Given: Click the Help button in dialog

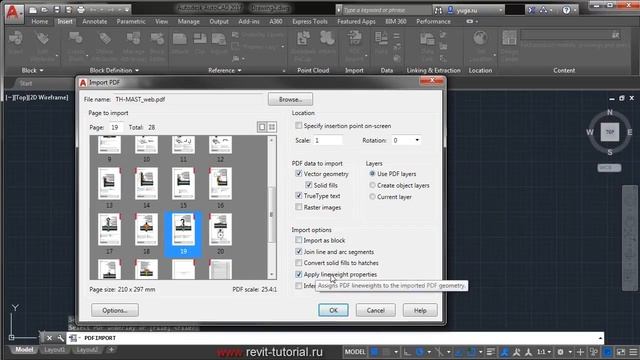Looking at the screenshot, I should (x=420, y=310).
